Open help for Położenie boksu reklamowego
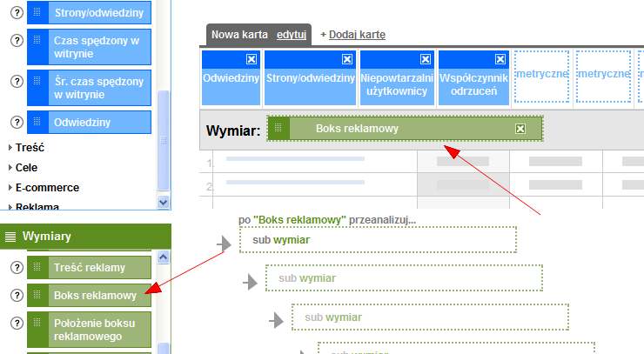Screen dimensions: 644x354 click(x=16, y=324)
